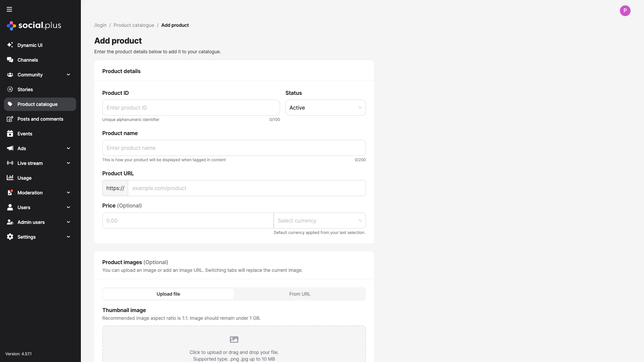The width and height of the screenshot is (644, 362).
Task: Open the Select currency dropdown
Action: (320, 220)
